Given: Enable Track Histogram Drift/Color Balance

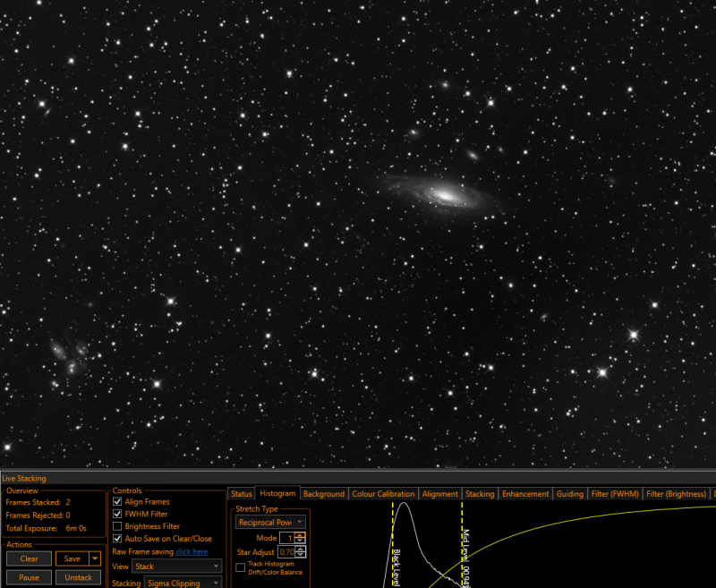Looking at the screenshot, I should pyautogui.click(x=240, y=567).
